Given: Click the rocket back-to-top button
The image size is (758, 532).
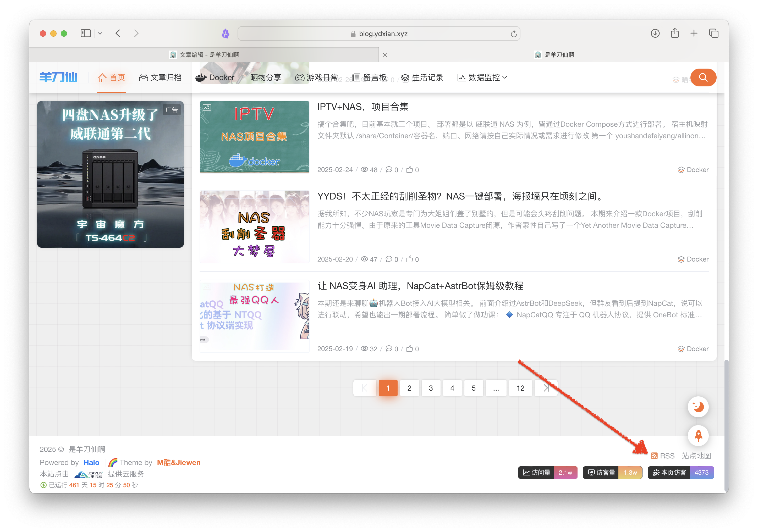Looking at the screenshot, I should point(698,435).
